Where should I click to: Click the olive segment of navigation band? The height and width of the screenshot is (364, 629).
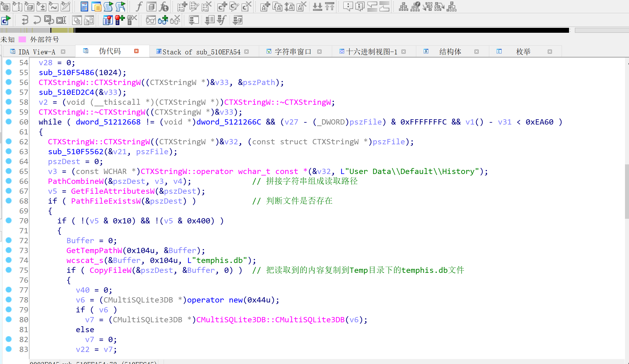(x=62, y=30)
